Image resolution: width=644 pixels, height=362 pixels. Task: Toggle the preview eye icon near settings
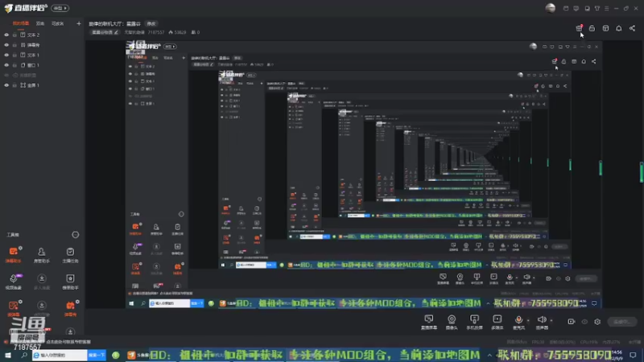click(x=584, y=322)
